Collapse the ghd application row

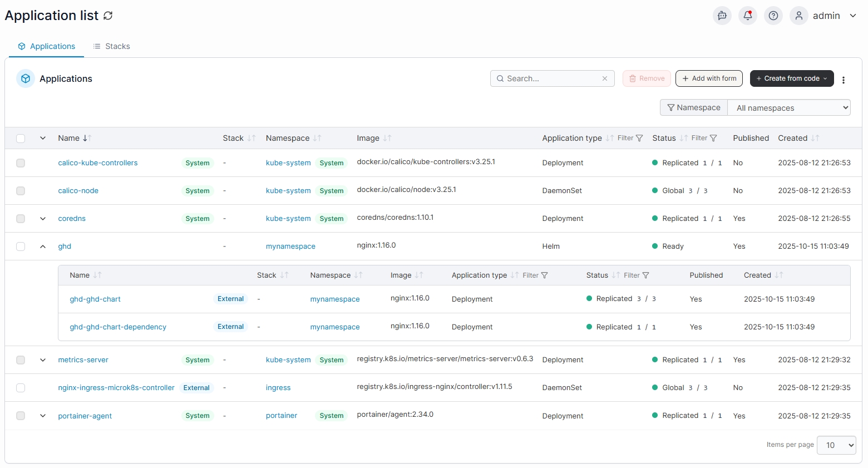tap(43, 247)
